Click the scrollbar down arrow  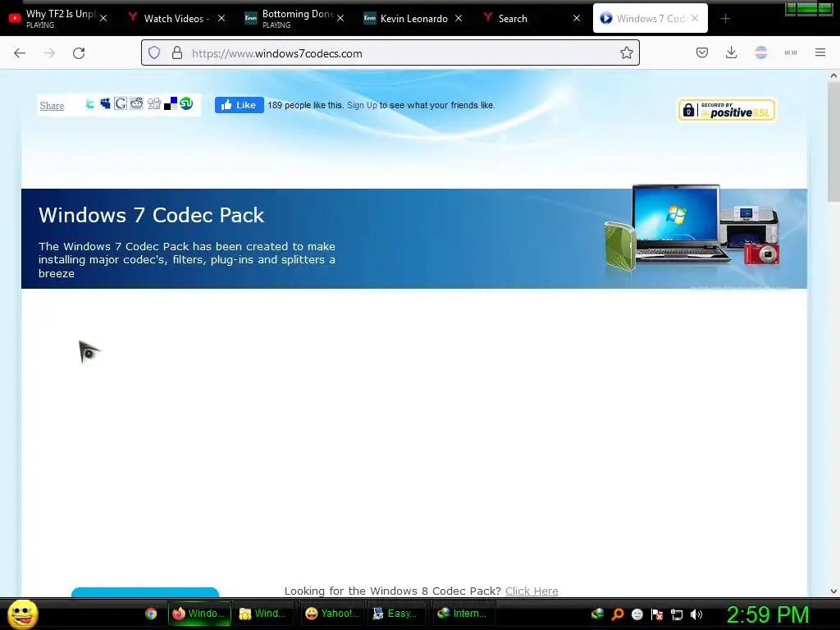click(x=833, y=591)
